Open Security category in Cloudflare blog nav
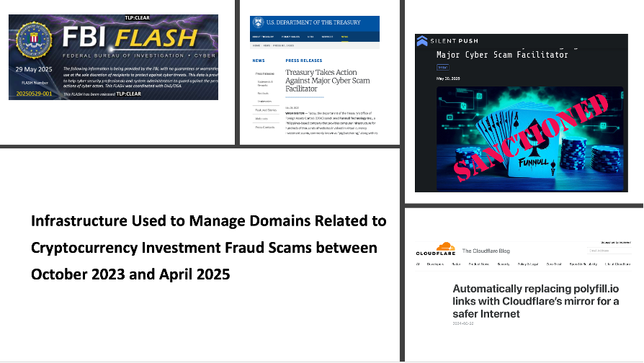 click(x=504, y=264)
